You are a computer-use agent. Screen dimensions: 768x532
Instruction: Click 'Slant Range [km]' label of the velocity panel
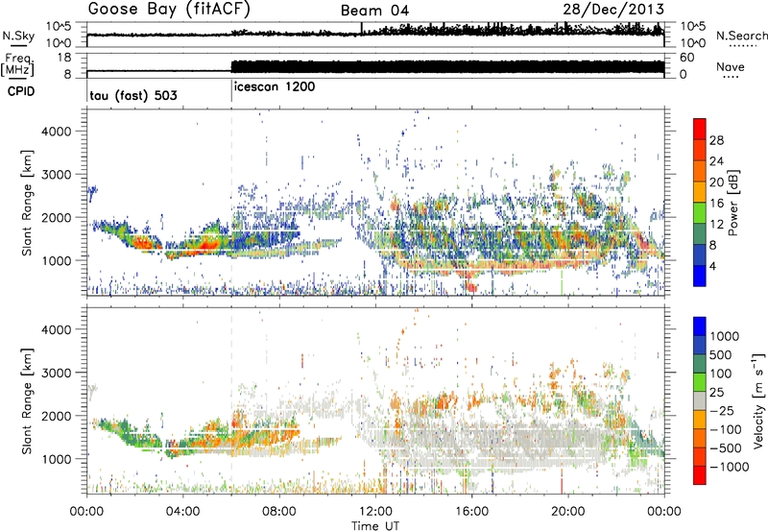tap(27, 401)
